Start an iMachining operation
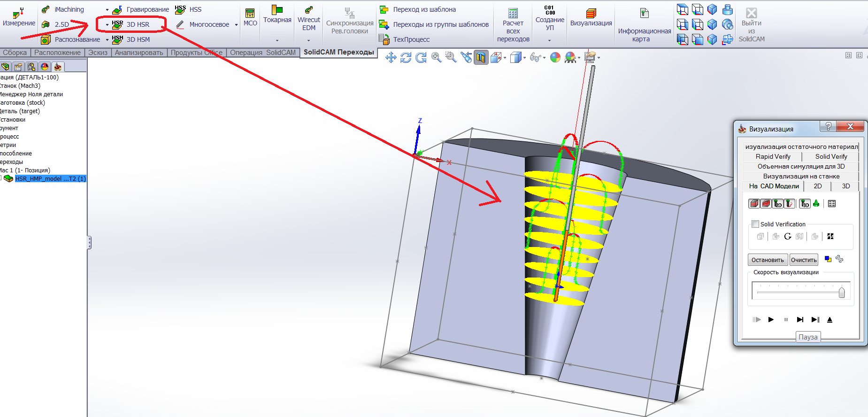The height and width of the screenshot is (417, 868). click(63, 9)
